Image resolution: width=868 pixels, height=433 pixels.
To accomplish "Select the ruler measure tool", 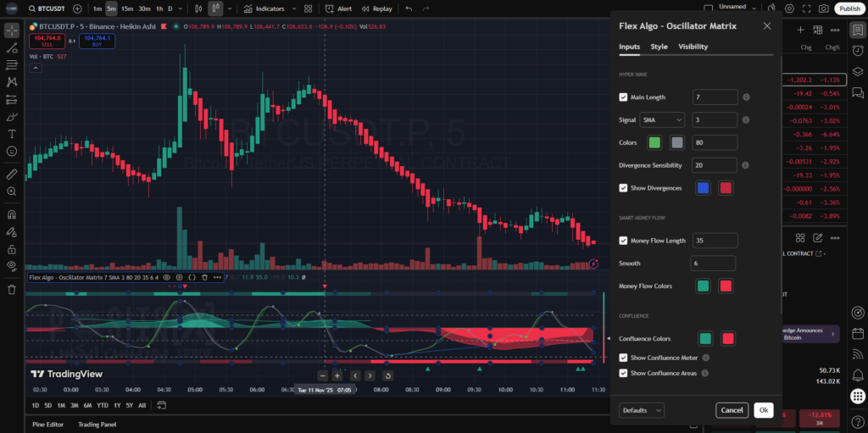I will (12, 175).
